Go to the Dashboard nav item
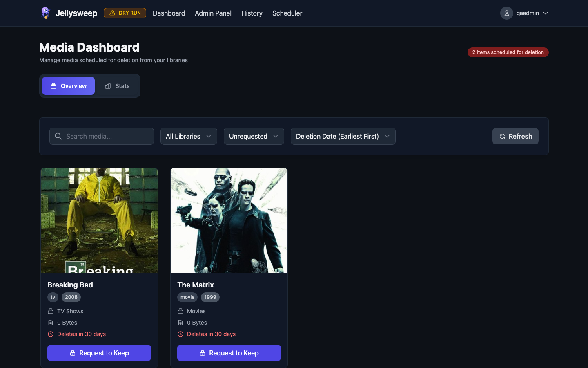Image resolution: width=588 pixels, height=368 pixels. [x=169, y=13]
